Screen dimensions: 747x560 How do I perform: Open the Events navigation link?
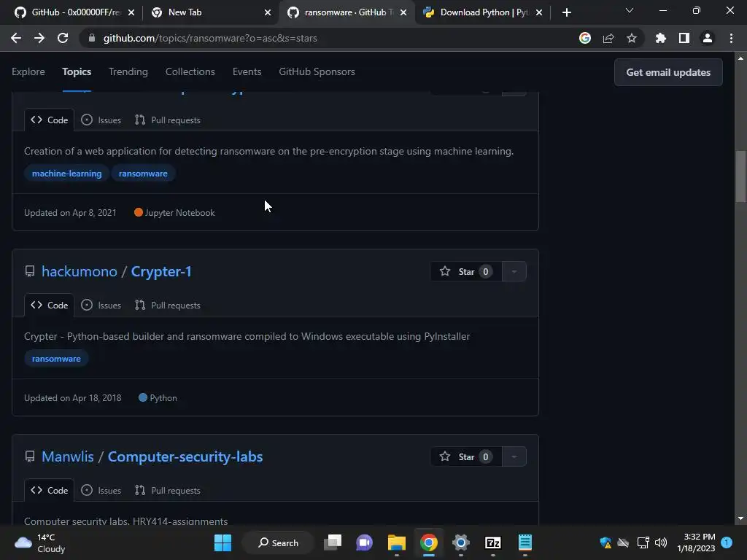[x=247, y=71]
